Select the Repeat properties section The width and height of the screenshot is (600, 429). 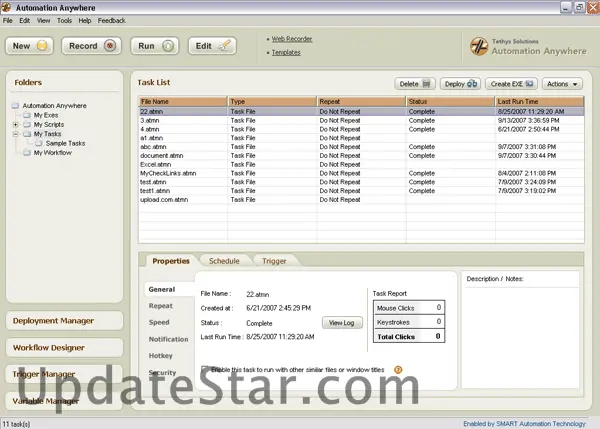tap(161, 306)
